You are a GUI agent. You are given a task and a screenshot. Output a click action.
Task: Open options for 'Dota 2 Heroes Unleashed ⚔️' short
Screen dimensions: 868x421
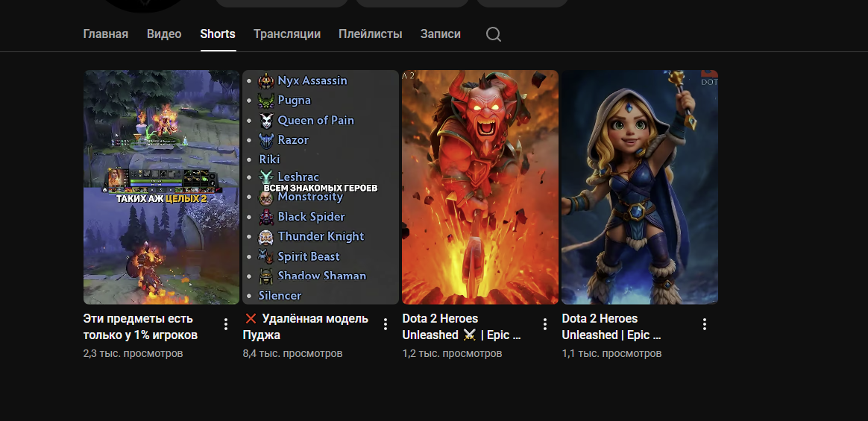tap(544, 324)
